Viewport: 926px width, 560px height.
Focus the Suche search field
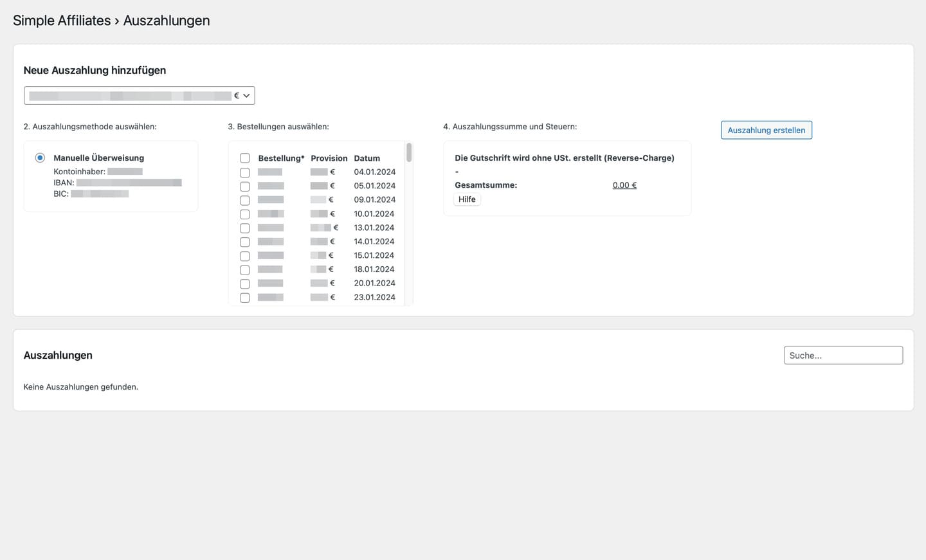coord(842,355)
